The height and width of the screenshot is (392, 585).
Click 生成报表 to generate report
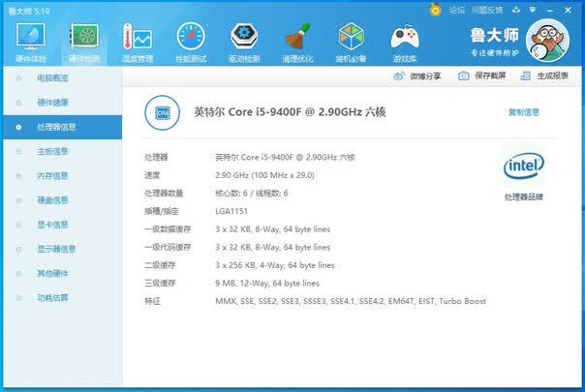point(545,75)
